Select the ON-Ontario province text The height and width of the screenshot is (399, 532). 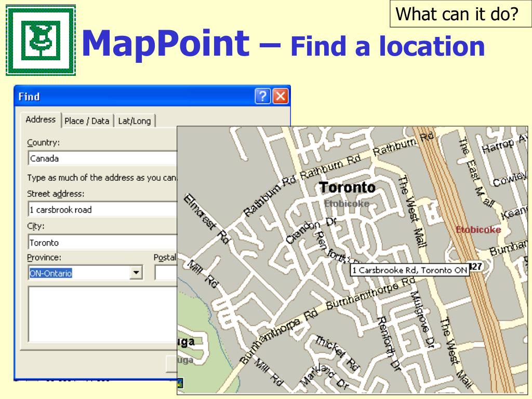(51, 273)
